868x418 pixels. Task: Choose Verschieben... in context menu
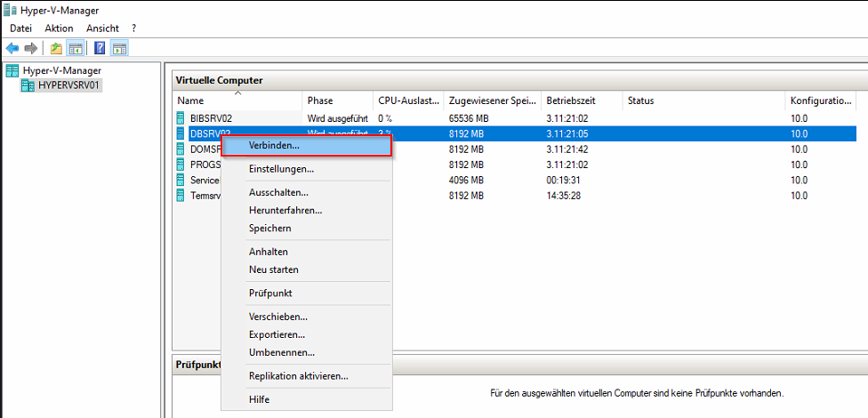point(306,318)
